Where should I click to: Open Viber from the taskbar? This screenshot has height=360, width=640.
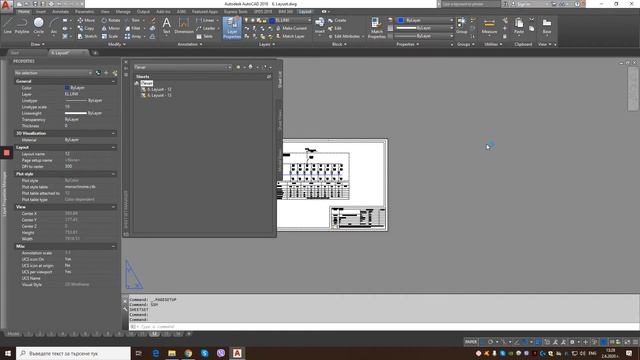221,353
